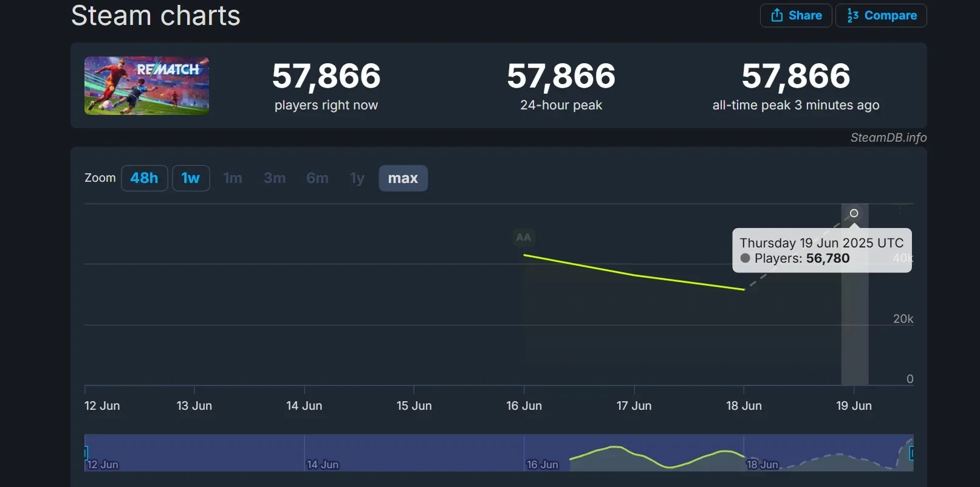The image size is (980, 487).
Task: Click the 16 Jun x-axis label
Action: tap(524, 406)
